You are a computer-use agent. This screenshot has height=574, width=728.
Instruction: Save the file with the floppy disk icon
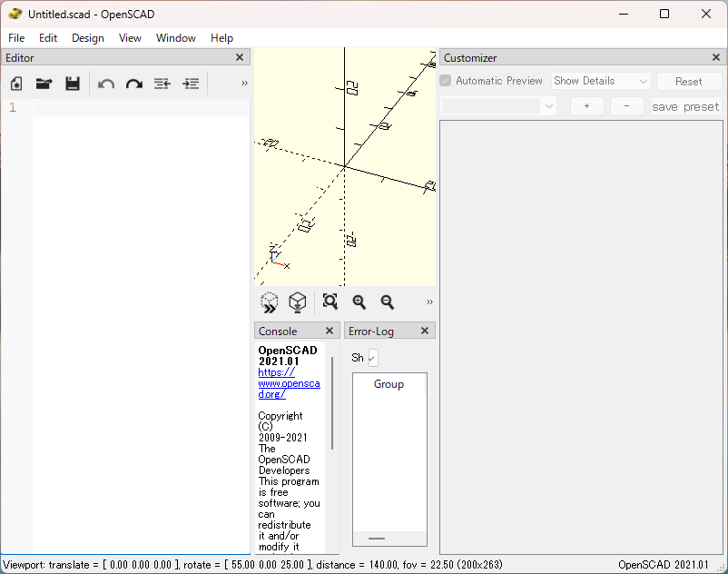click(x=73, y=84)
